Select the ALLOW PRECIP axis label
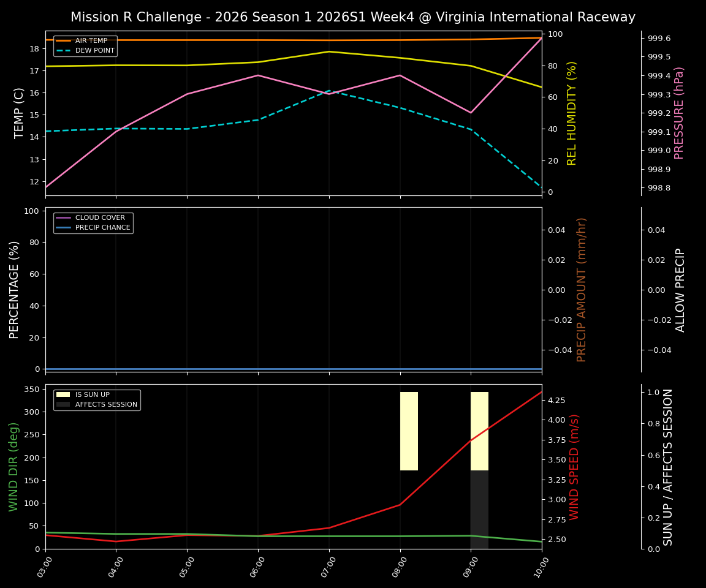 pos(680,288)
